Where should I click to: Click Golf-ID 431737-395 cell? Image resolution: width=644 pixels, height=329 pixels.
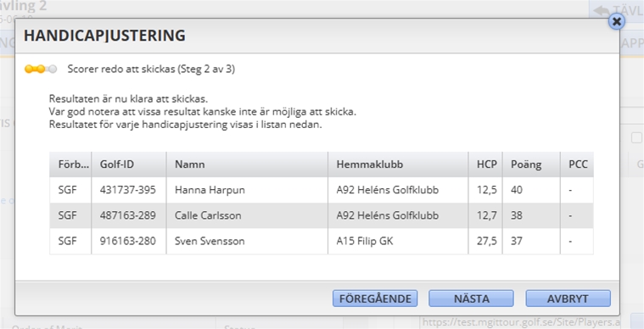point(129,190)
